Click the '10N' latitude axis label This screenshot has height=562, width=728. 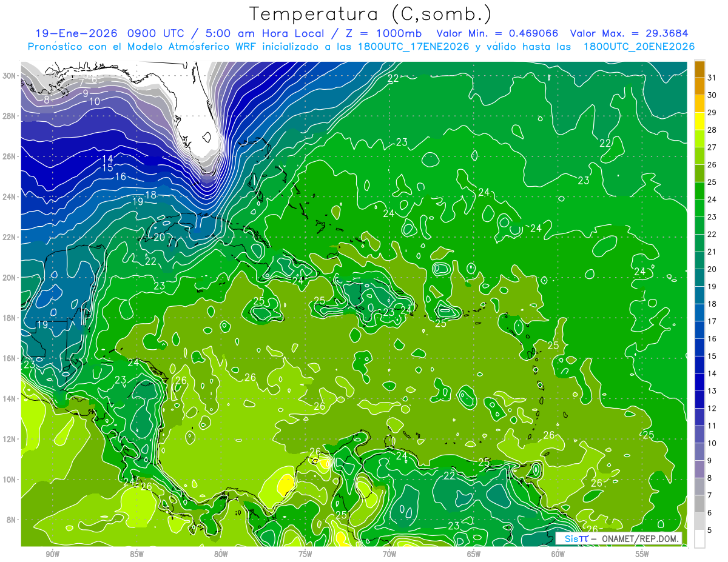[10, 480]
